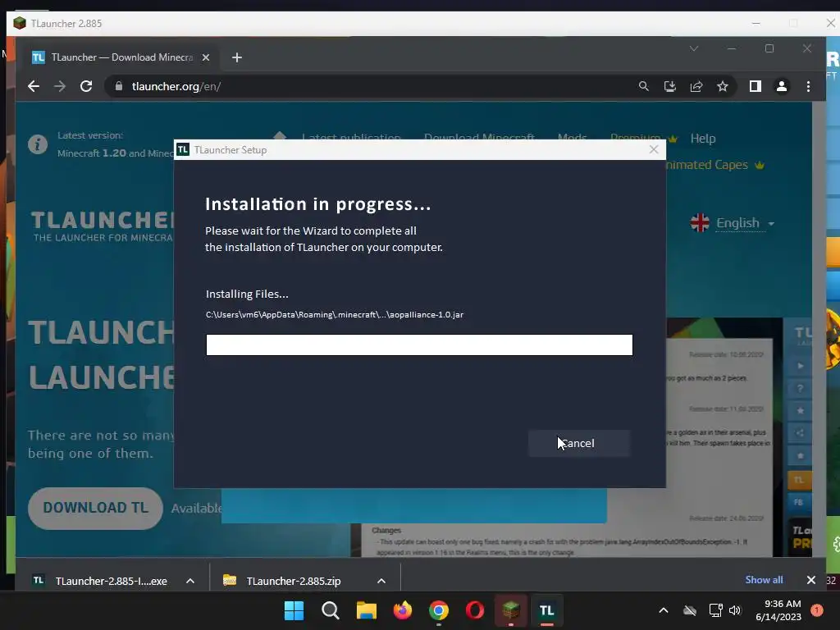This screenshot has width=840, height=630.
Task: Open the English language dropdown
Action: (x=733, y=223)
